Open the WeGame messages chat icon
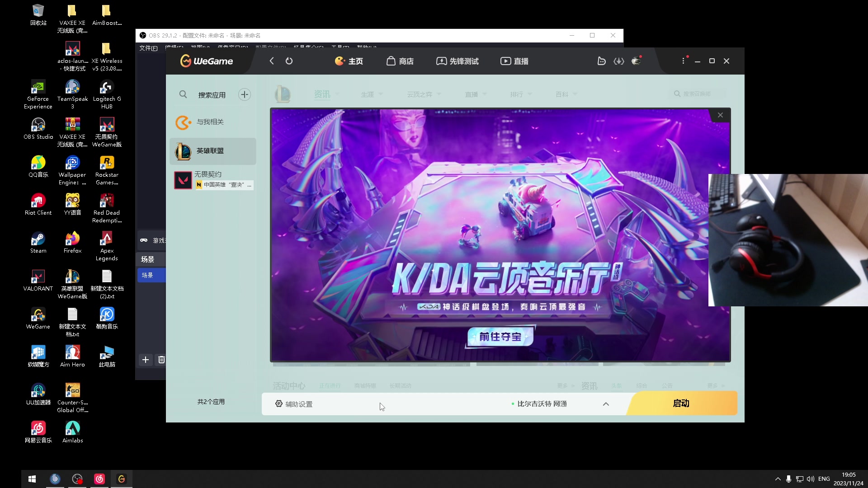The image size is (868, 488). (x=601, y=61)
